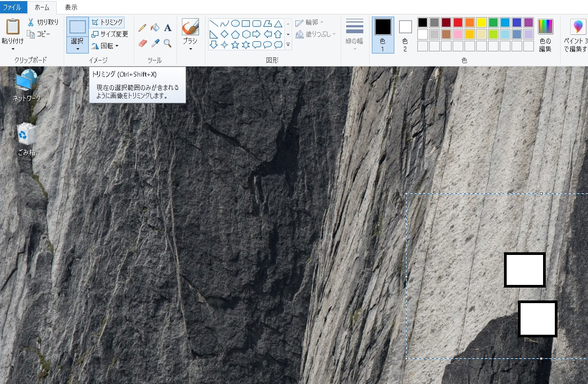The width and height of the screenshot is (588, 384).
Task: Click トリミング crop button
Action: click(x=107, y=22)
